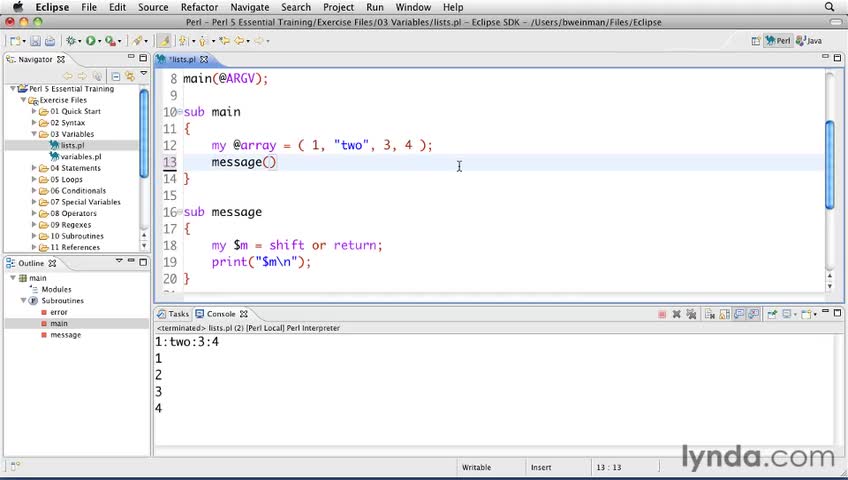
Task: Maximize the Console view
Action: tap(837, 312)
